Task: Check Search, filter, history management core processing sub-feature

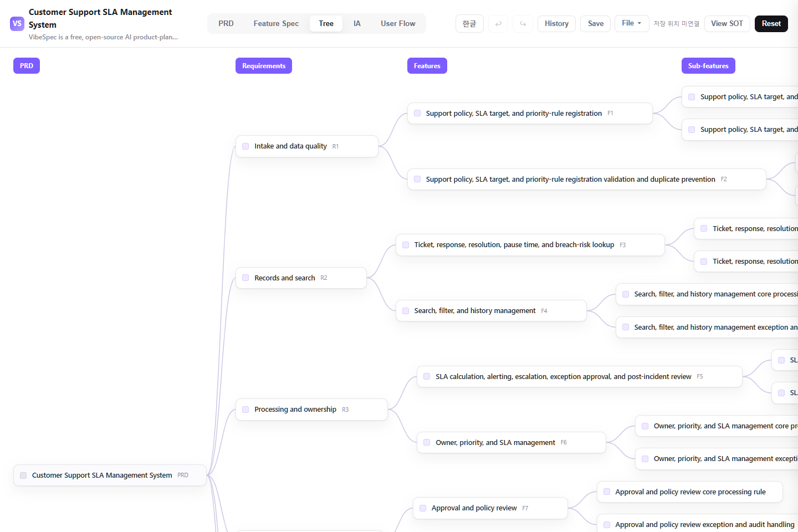Action: tap(626, 294)
